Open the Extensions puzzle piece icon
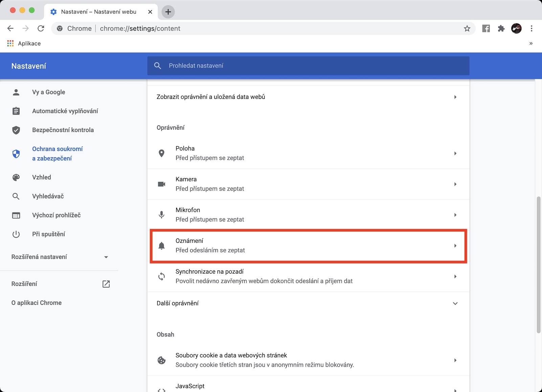The height and width of the screenshot is (392, 542). click(x=501, y=29)
